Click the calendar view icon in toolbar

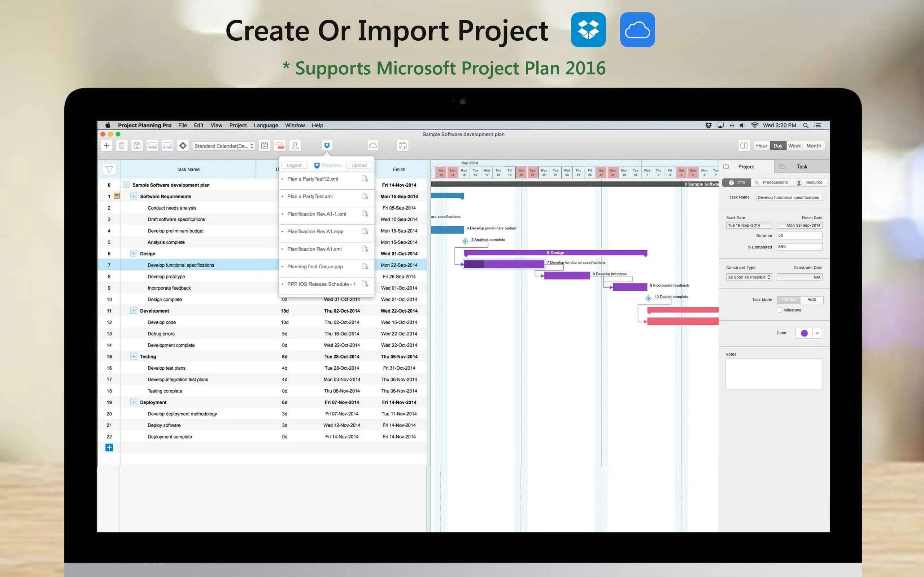(265, 146)
